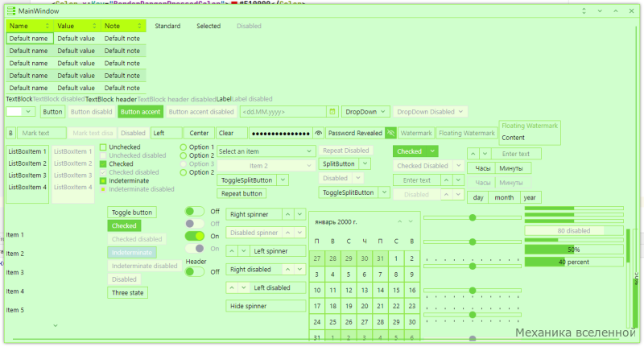Expand the SplitButton arrow

[x=365, y=164]
